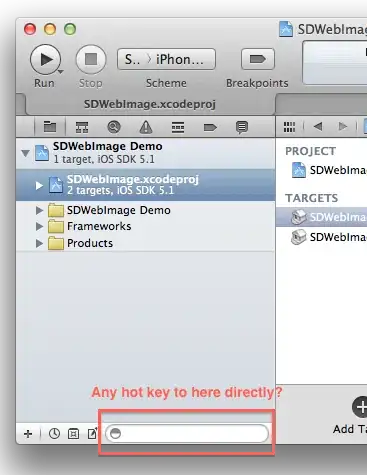Show the Debug navigator
The image size is (367, 475).
pyautogui.click(x=178, y=127)
